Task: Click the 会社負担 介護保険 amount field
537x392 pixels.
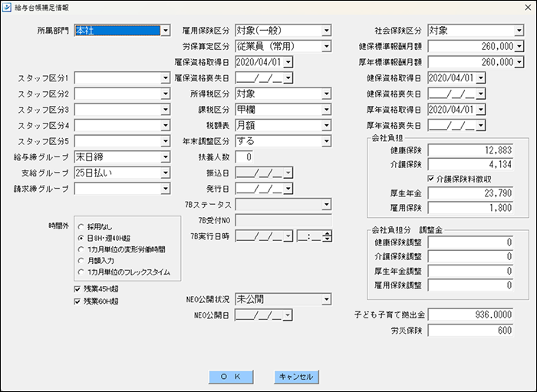Action: pos(470,164)
